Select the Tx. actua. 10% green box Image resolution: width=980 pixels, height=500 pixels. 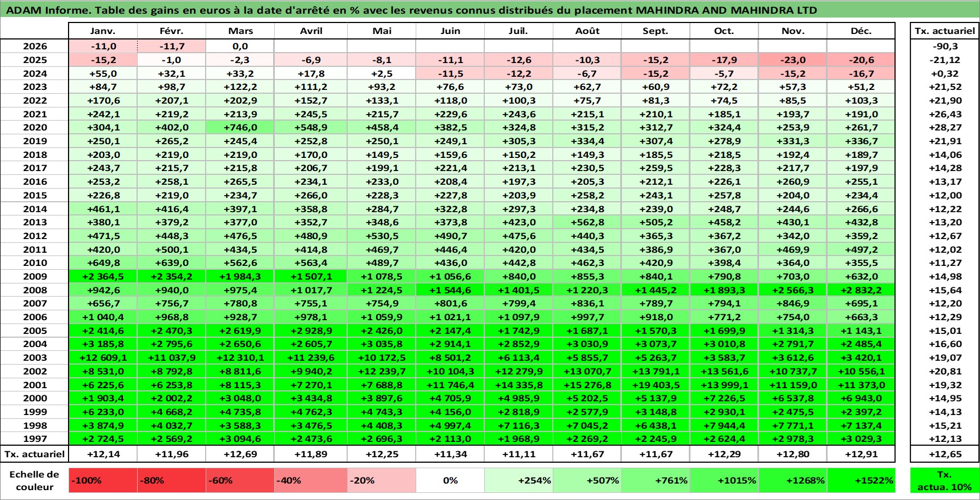coord(944,480)
